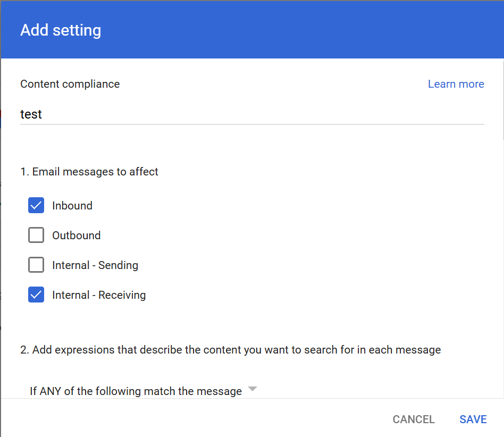Click the blue dialog header bar
Image resolution: width=504 pixels, height=437 pixels.
click(x=252, y=30)
